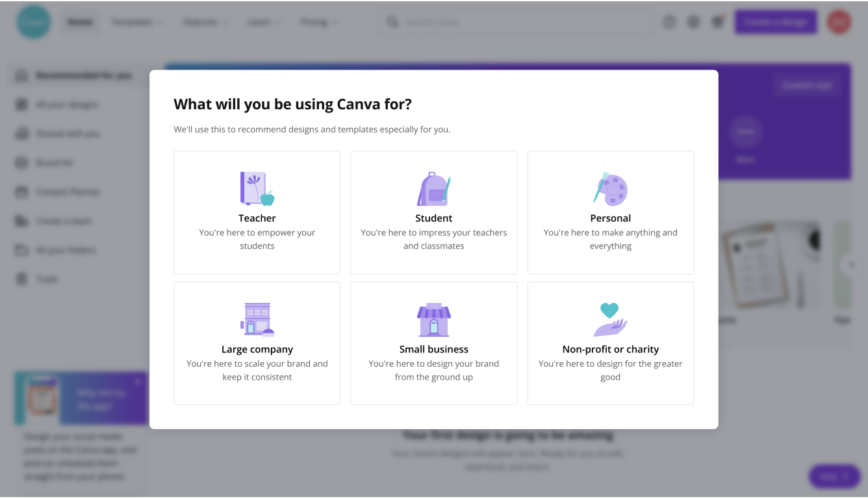Click the Large company building icon
Viewport: 868px width, 498px height.
pyautogui.click(x=257, y=319)
